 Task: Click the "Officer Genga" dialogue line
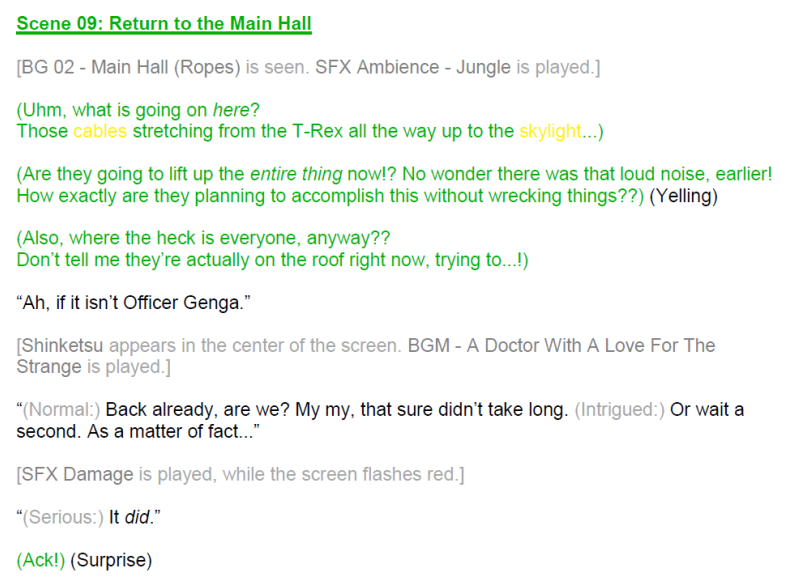133,303
